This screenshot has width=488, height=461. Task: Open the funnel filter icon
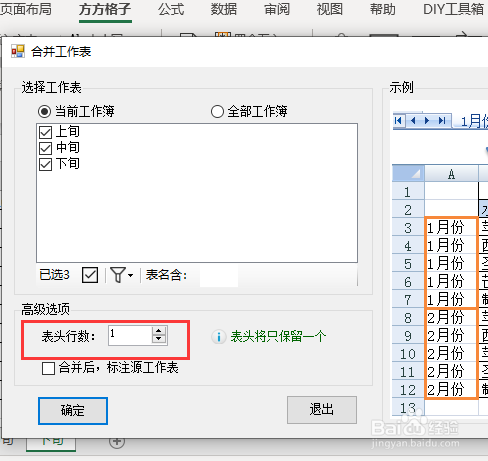click(118, 275)
